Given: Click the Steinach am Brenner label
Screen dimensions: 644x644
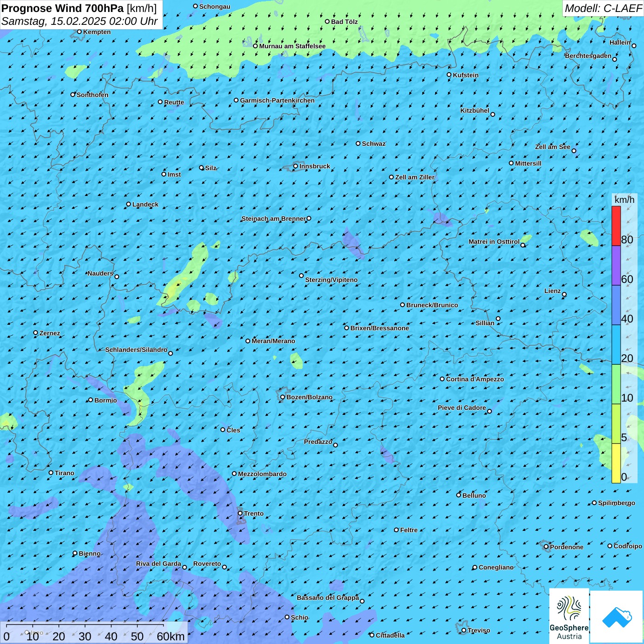Looking at the screenshot, I should pos(273,218).
